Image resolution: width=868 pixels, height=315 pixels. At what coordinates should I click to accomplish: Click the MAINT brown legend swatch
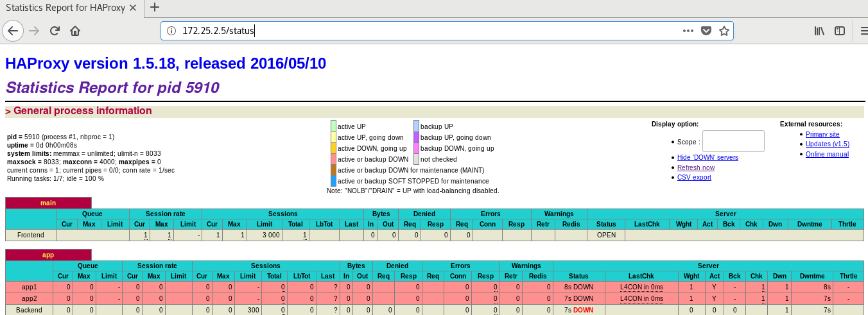click(334, 170)
